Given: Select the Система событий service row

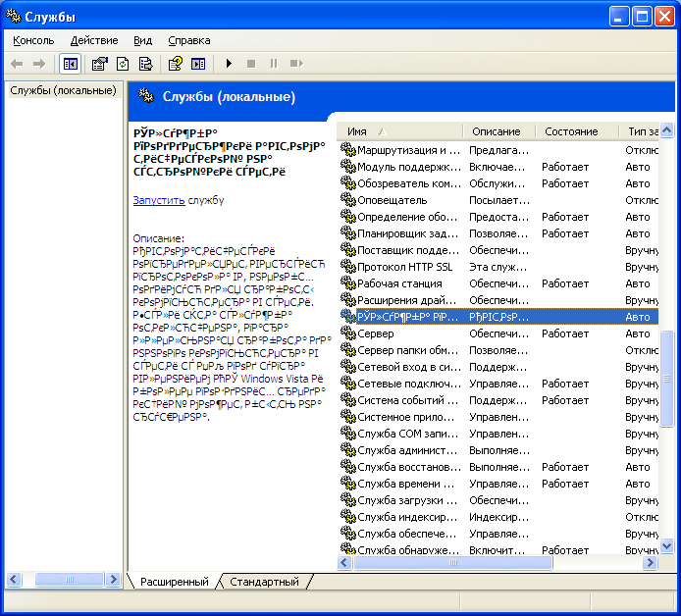Looking at the screenshot, I should tap(498, 400).
